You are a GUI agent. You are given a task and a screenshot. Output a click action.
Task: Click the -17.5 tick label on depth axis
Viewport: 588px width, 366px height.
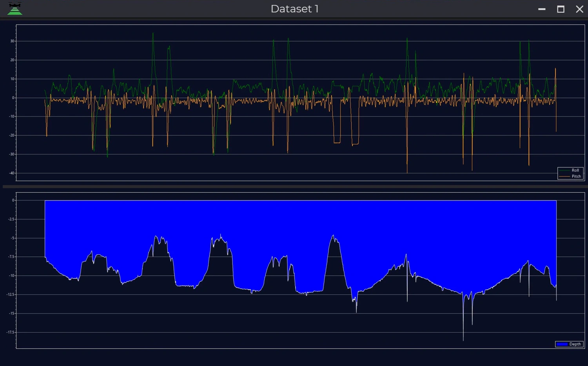pos(11,332)
